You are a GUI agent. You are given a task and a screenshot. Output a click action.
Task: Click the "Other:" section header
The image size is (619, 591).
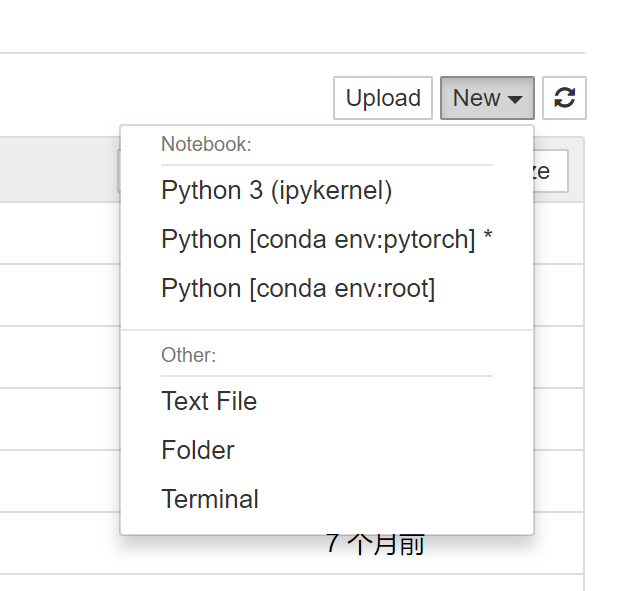tap(189, 355)
